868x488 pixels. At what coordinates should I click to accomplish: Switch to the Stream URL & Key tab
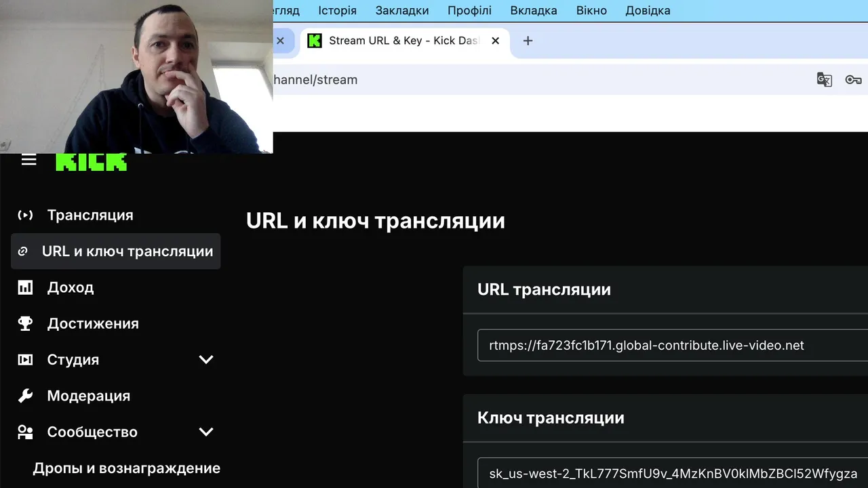pyautogui.click(x=403, y=41)
